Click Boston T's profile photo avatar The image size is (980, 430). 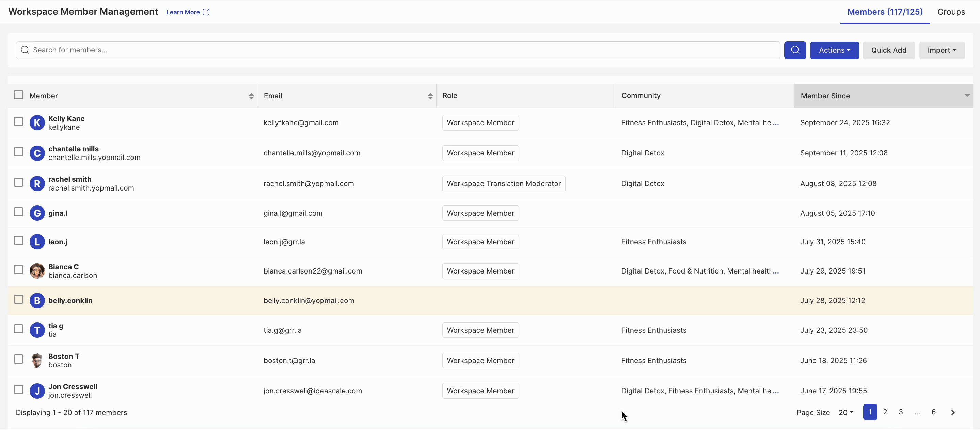37,360
